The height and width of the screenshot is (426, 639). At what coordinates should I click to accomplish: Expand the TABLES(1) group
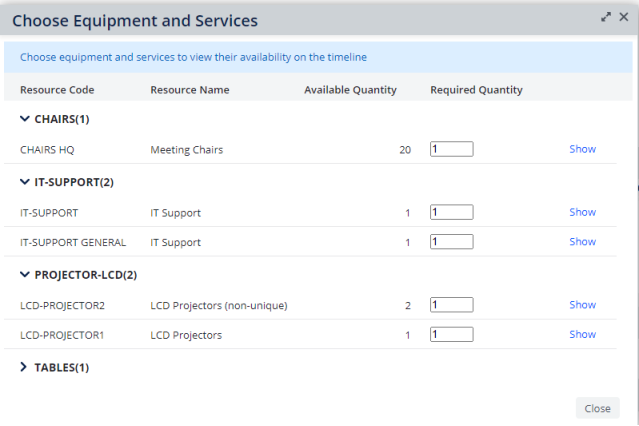tap(25, 368)
